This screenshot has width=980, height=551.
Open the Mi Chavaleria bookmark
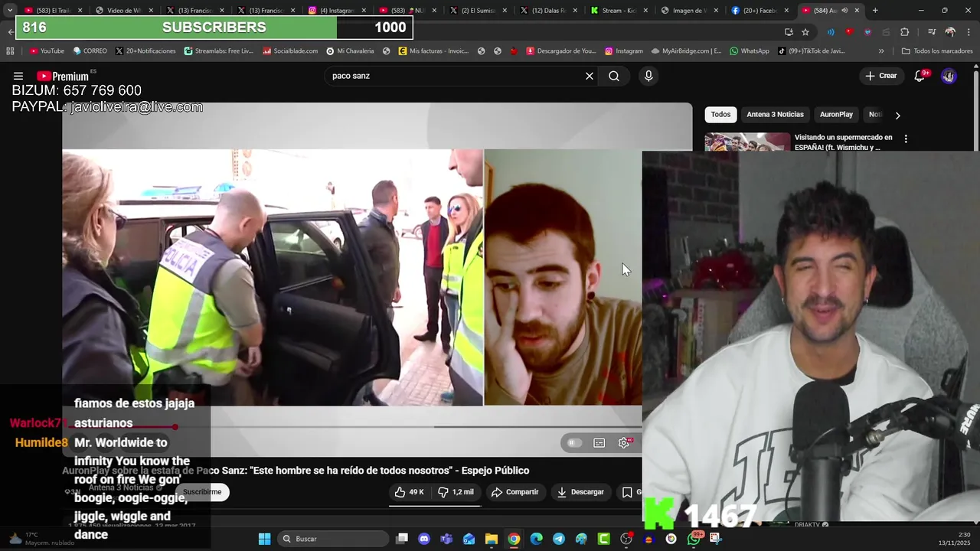click(350, 51)
